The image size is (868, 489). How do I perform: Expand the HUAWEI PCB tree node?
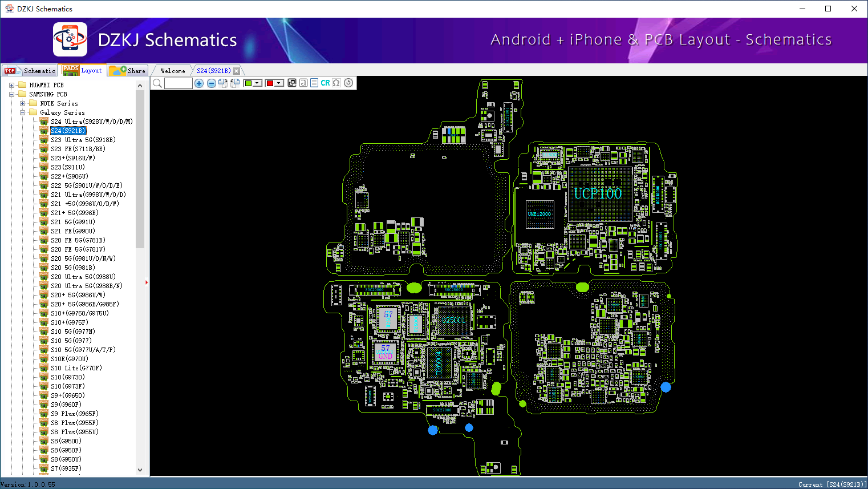pyautogui.click(x=11, y=85)
